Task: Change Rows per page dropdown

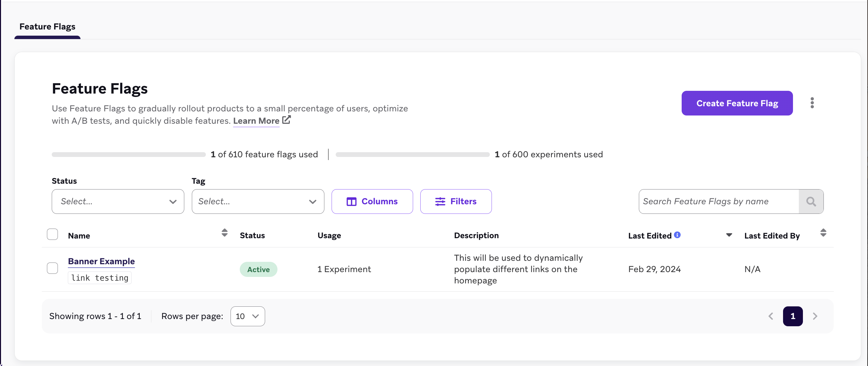Action: tap(247, 316)
